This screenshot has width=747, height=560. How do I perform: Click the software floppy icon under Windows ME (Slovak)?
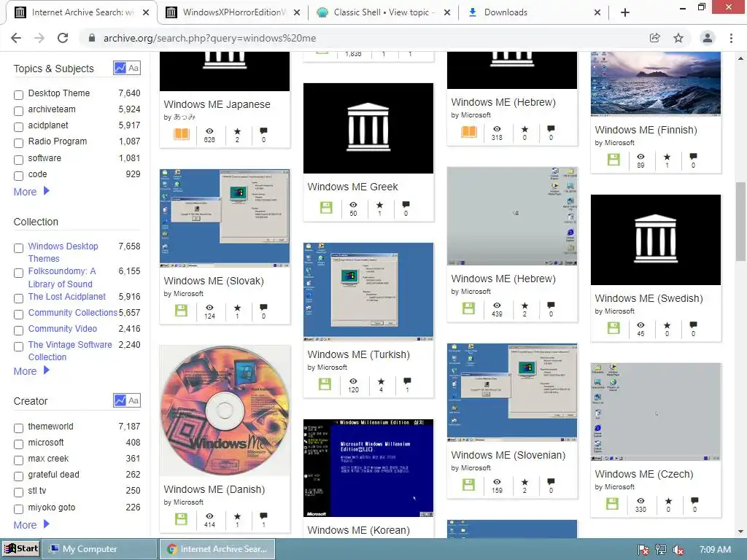tap(181, 311)
